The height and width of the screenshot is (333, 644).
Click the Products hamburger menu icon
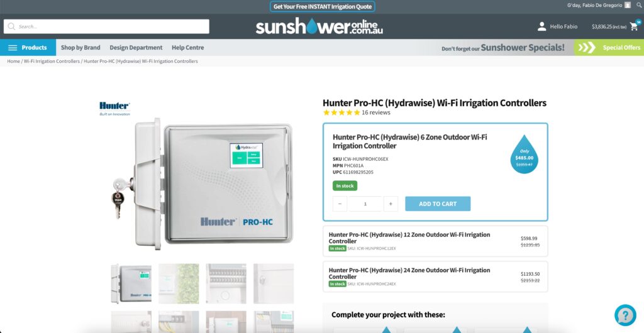point(13,48)
